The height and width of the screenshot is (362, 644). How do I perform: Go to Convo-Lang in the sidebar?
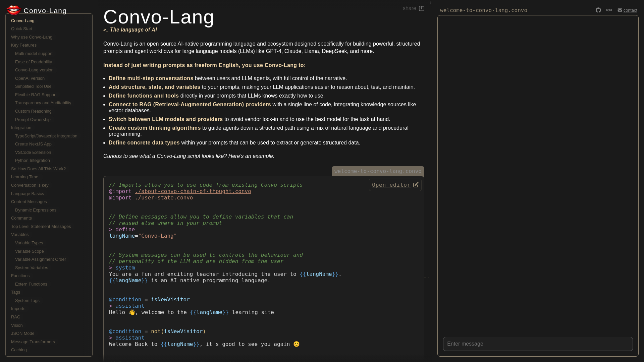(23, 21)
